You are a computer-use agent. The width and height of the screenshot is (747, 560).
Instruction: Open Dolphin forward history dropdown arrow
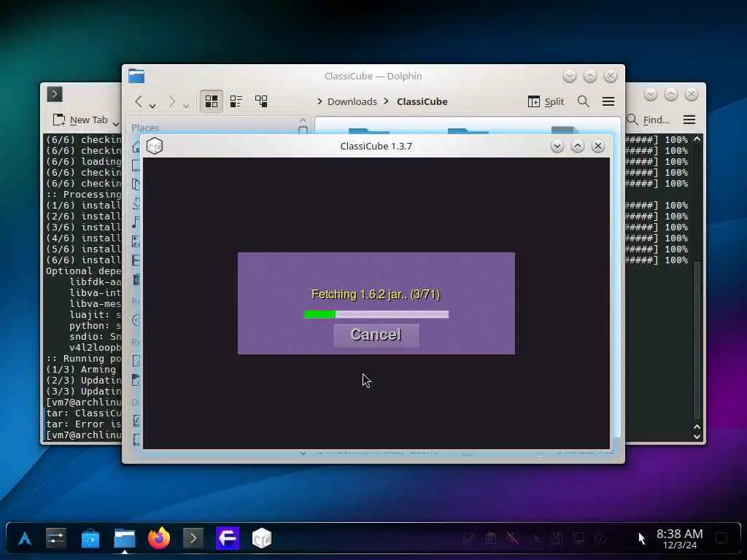pyautogui.click(x=186, y=106)
